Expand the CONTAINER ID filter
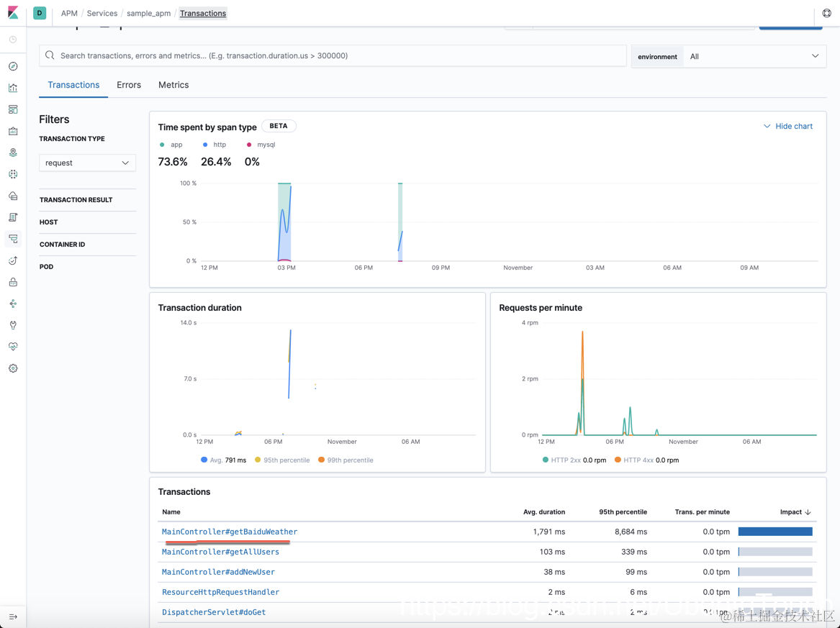Viewport: 840px width, 628px height. [x=62, y=245]
